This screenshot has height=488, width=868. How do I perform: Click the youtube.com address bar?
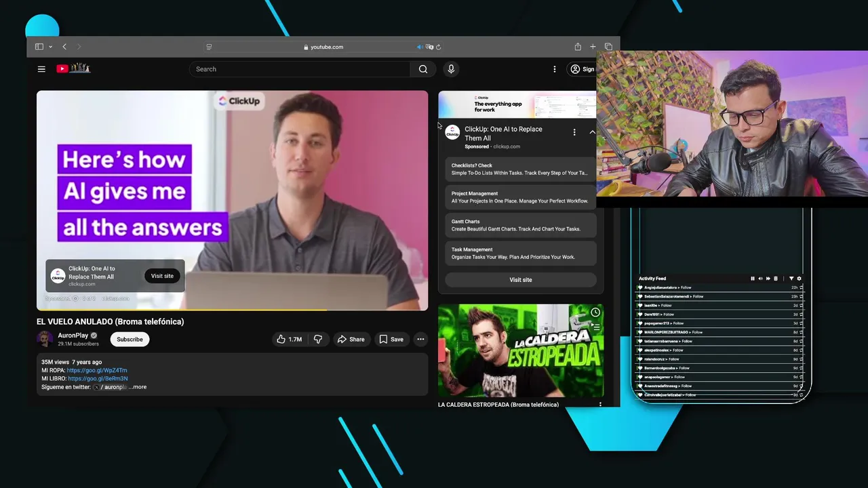click(323, 47)
